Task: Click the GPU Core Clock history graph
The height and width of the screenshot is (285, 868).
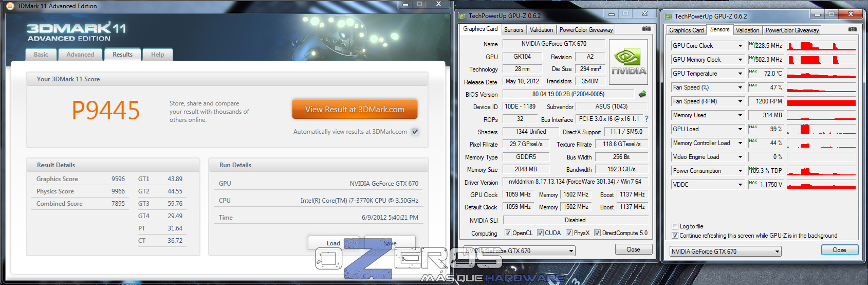Action: click(x=821, y=46)
